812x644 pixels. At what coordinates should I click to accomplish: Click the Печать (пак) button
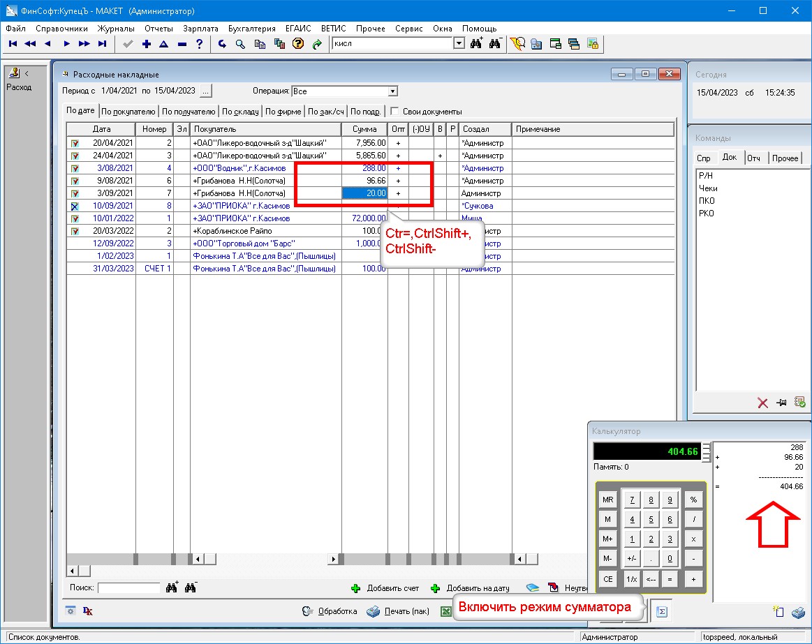point(399,611)
